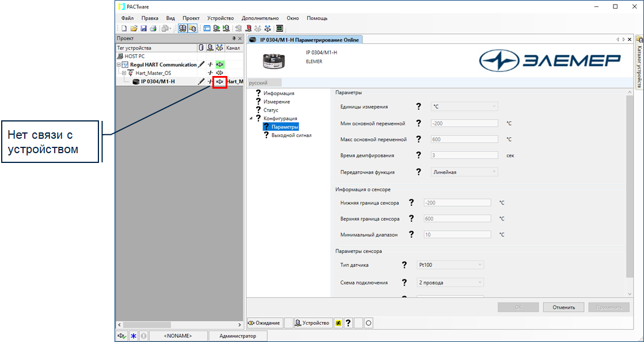Open the Устройство menu
Screen dimensions: 644x342
point(220,18)
